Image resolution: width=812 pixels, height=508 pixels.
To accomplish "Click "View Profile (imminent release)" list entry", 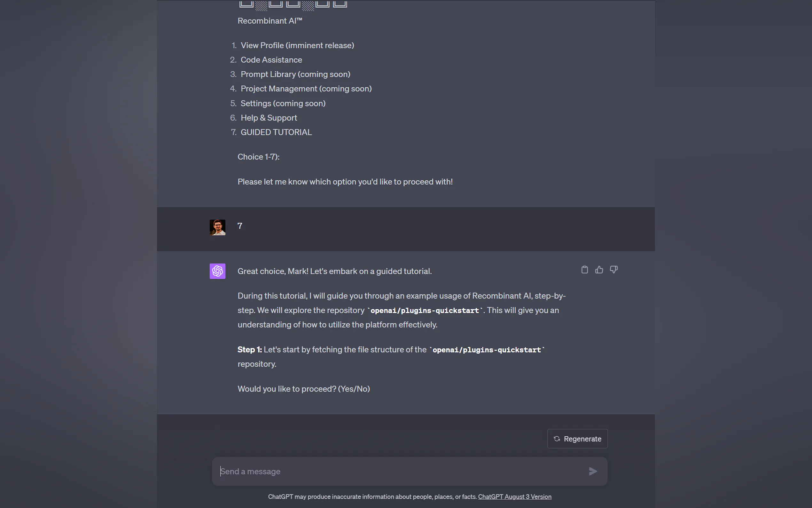I will [x=297, y=45].
